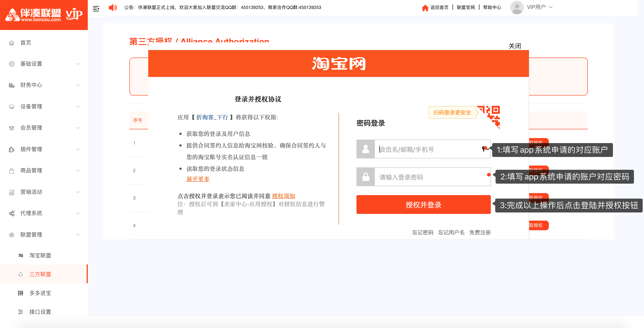Viewport: 644px width, 328px height.
Task: Open the VIP用户 dropdown arrow
Action: click(x=550, y=7)
